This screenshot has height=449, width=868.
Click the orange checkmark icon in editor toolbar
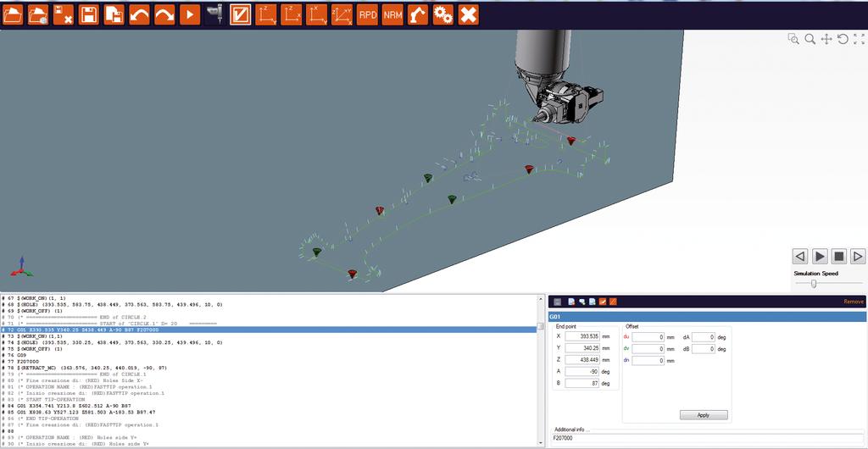pyautogui.click(x=603, y=302)
